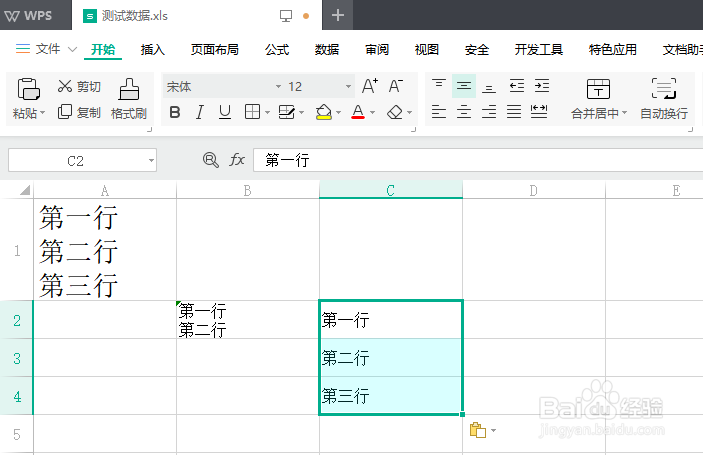The image size is (703, 455).
Task: Click the Paste clipboard icon
Action: [28, 88]
